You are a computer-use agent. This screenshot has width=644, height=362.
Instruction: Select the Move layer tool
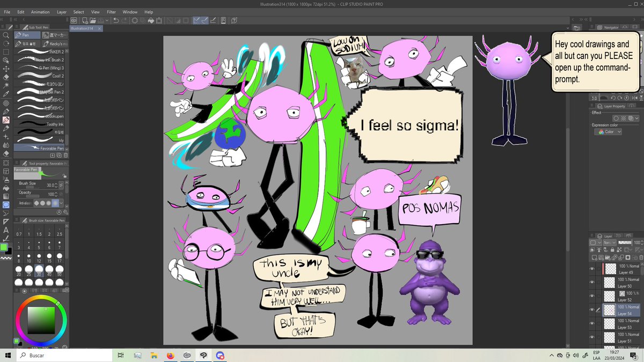click(x=6, y=69)
